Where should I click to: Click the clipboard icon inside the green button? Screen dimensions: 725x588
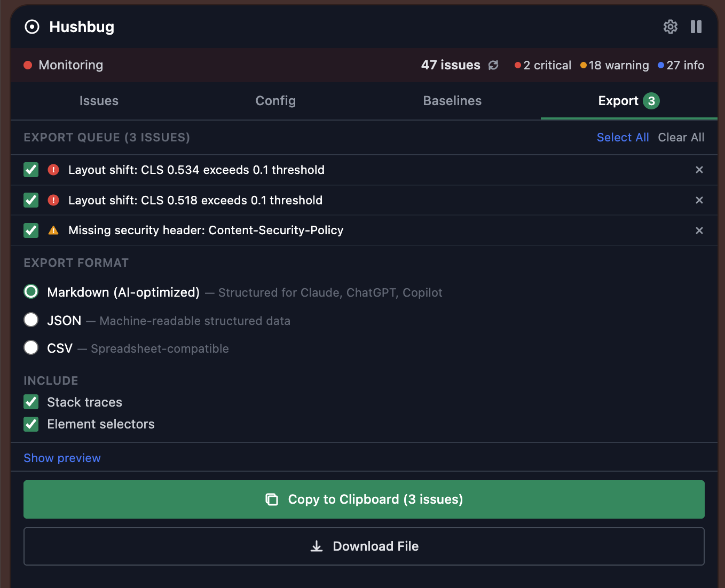(272, 499)
